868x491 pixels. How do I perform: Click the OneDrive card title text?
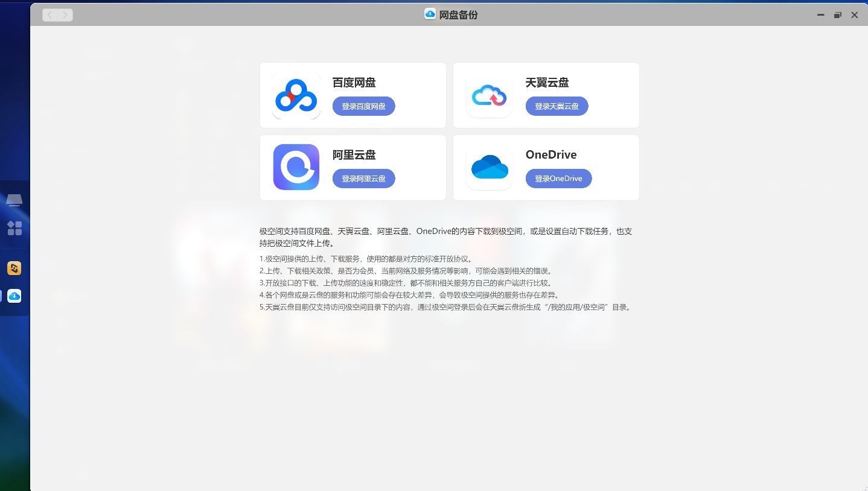point(550,154)
